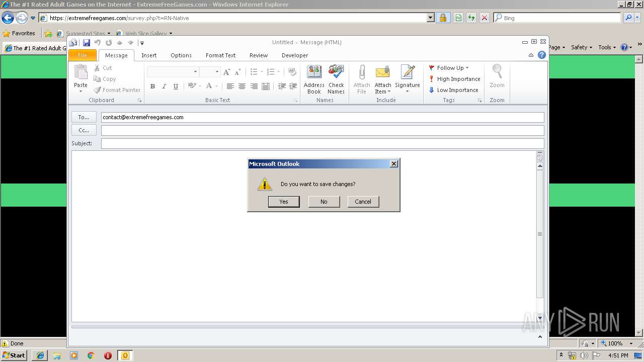
Task: Align text right
Action: click(x=254, y=86)
